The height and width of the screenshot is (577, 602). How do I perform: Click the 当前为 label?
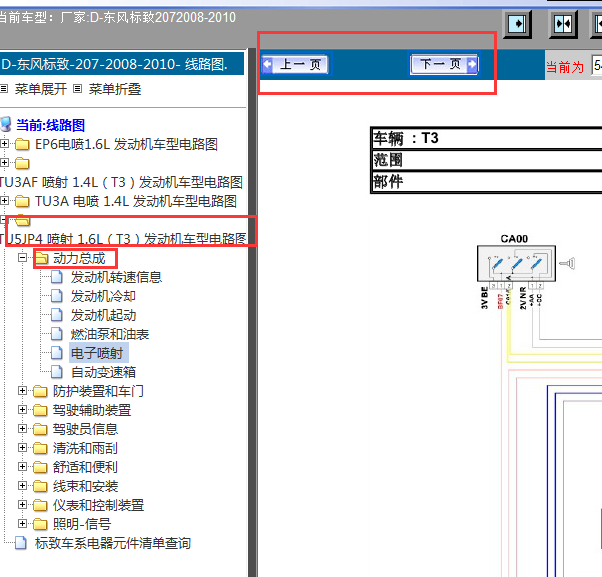(x=564, y=67)
